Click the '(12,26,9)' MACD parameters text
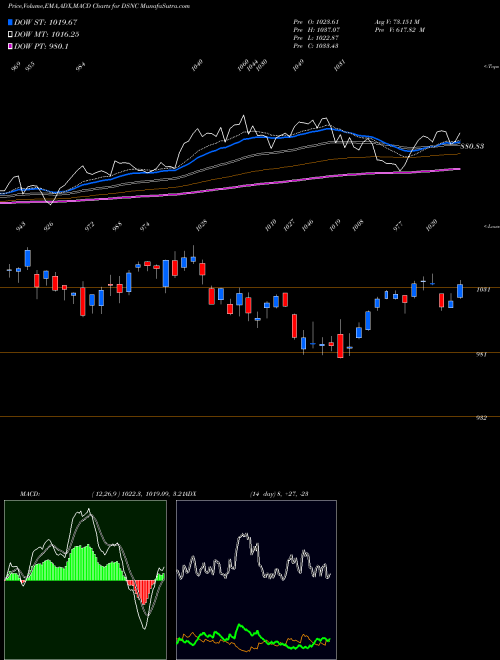The width and height of the screenshot is (500, 660). tap(105, 494)
